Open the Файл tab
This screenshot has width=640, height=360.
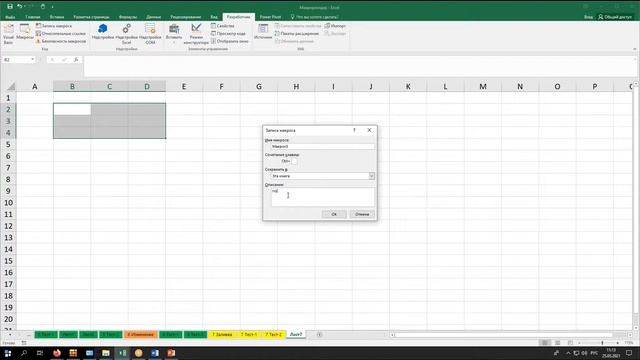[10, 17]
